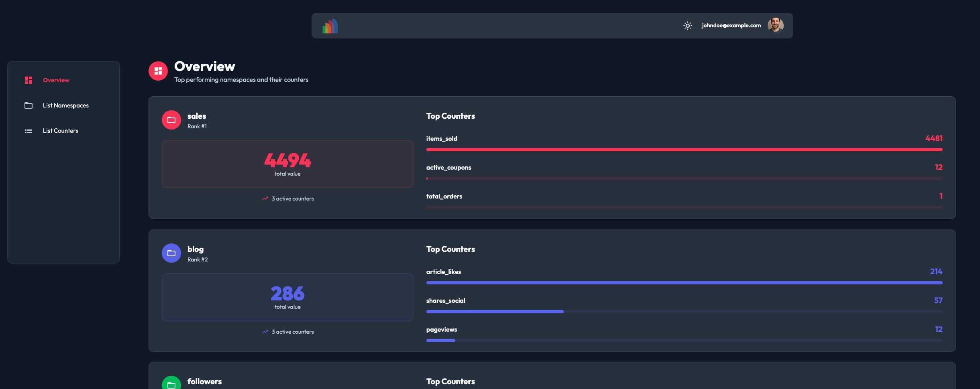Select the Overview grid icon in sidebar
The height and width of the screenshot is (389, 980).
(x=29, y=80)
